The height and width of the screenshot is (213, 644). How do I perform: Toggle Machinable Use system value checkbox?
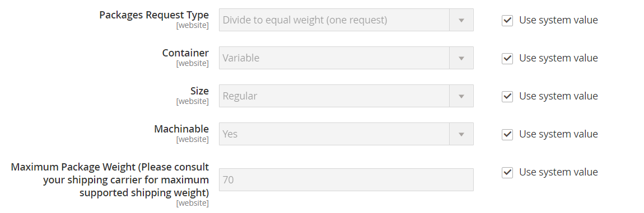pos(507,134)
